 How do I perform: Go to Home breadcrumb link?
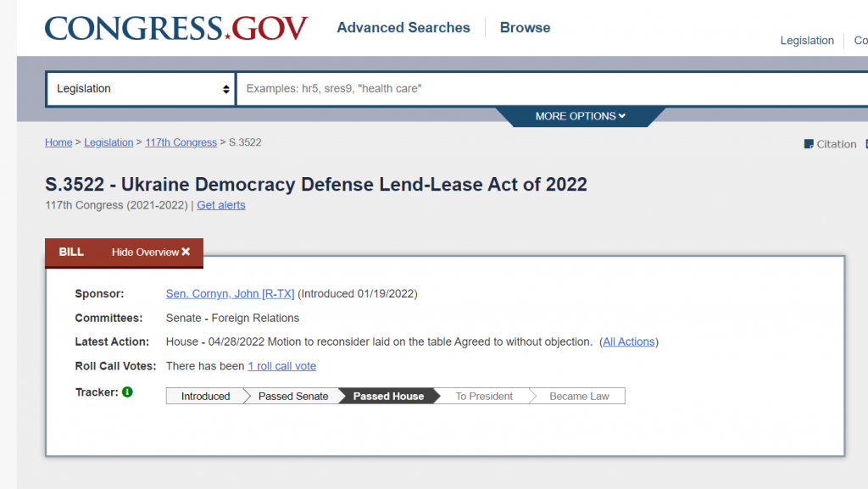pyautogui.click(x=58, y=142)
